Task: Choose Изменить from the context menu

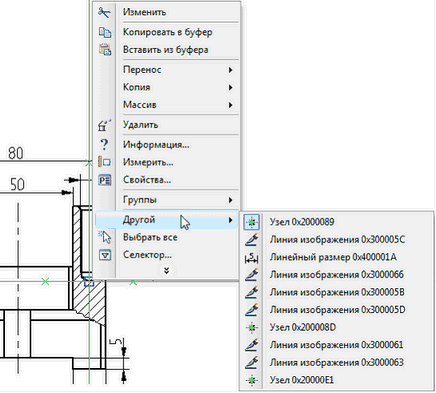Action: [x=166, y=12]
